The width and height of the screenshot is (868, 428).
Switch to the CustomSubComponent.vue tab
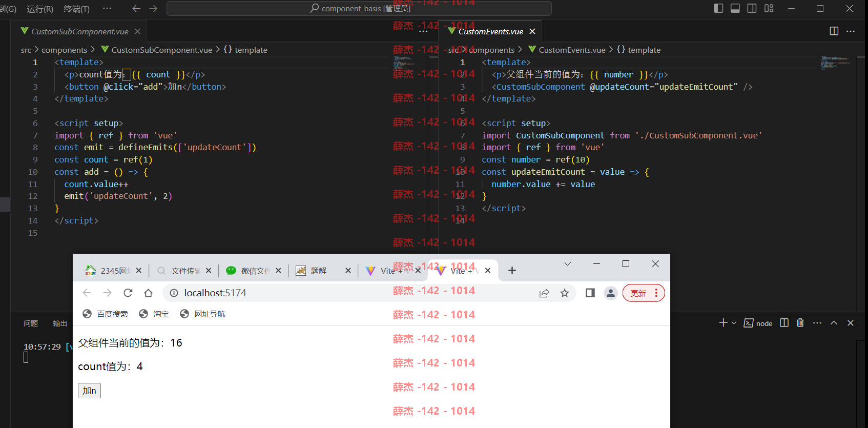(x=80, y=31)
